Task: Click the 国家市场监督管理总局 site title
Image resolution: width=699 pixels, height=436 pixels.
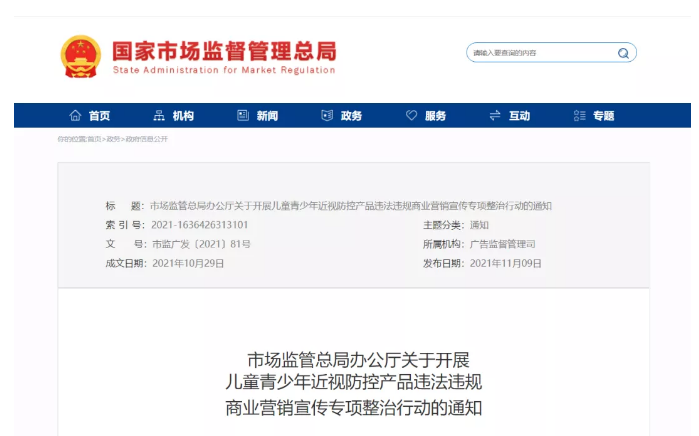Action: pyautogui.click(x=224, y=51)
